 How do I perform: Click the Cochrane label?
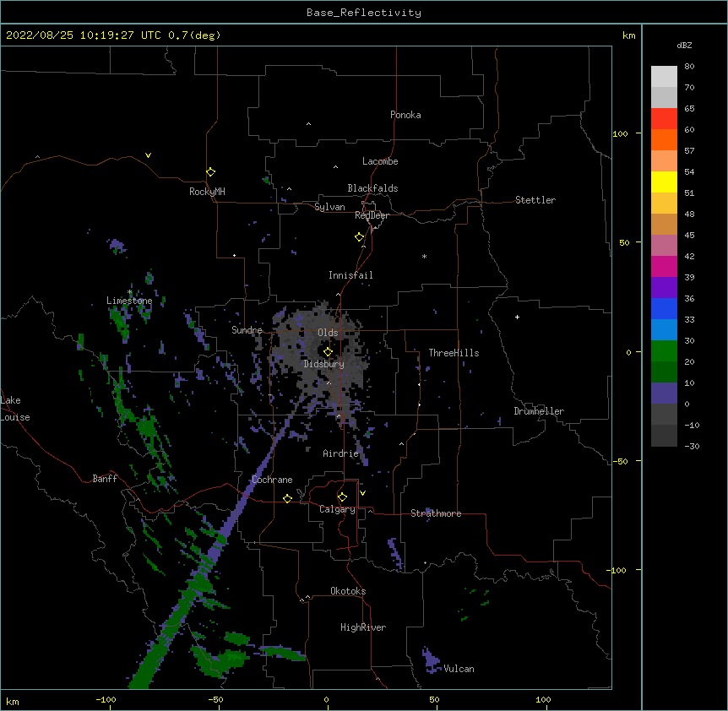click(x=272, y=480)
